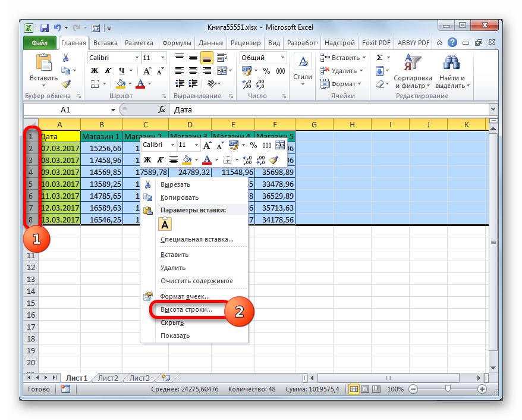
Task: Choose Высота строки in context menu
Action: click(x=185, y=309)
